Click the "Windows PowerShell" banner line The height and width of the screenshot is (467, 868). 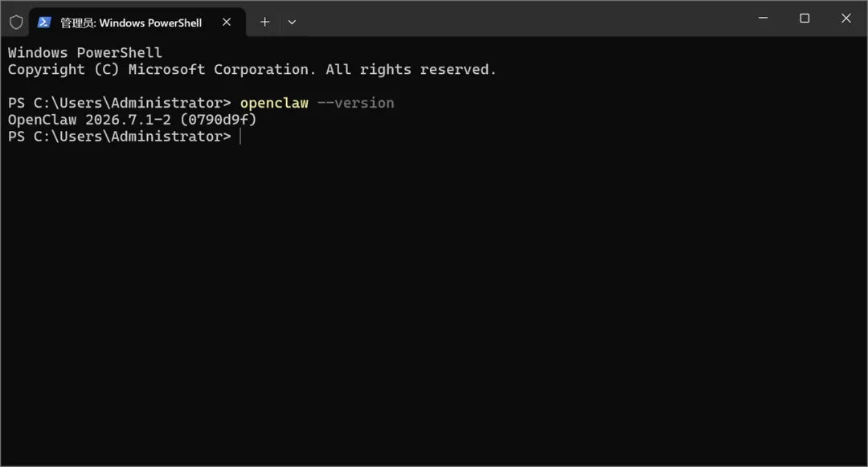pyautogui.click(x=84, y=52)
